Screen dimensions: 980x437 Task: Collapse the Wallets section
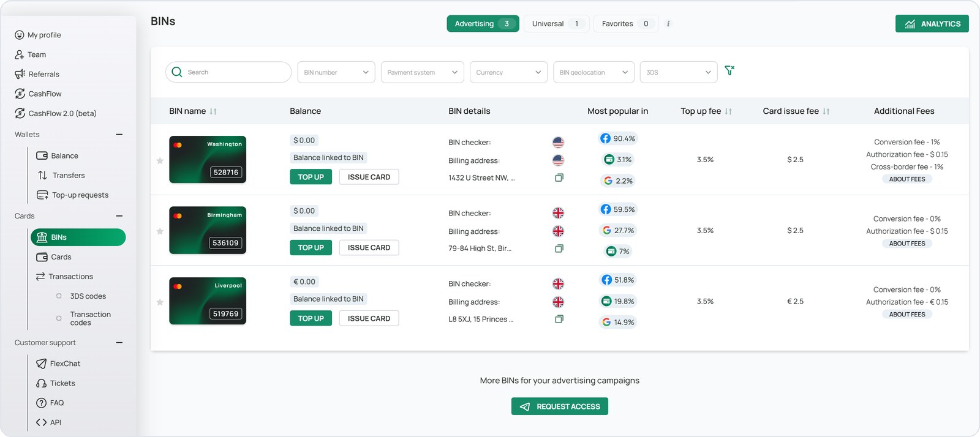(119, 135)
